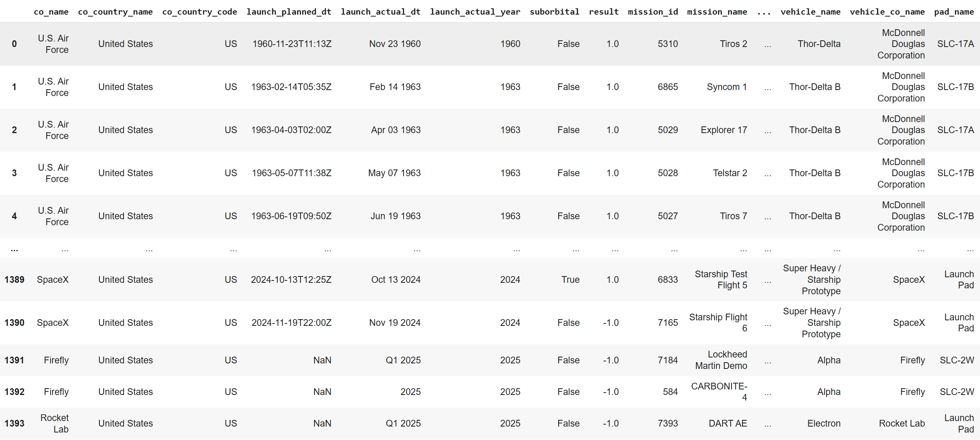The height and width of the screenshot is (440, 980).
Task: Click mission id 5310
Action: tap(668, 44)
